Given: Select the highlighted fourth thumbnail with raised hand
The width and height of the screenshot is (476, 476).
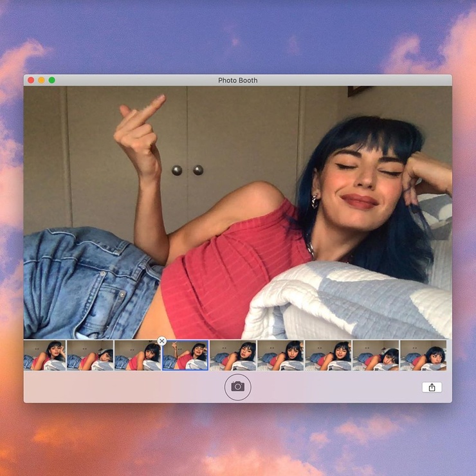Looking at the screenshot, I should (185, 355).
